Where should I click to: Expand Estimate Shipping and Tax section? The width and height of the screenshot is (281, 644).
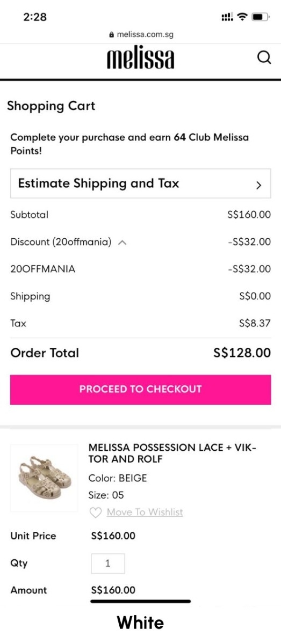point(140,184)
